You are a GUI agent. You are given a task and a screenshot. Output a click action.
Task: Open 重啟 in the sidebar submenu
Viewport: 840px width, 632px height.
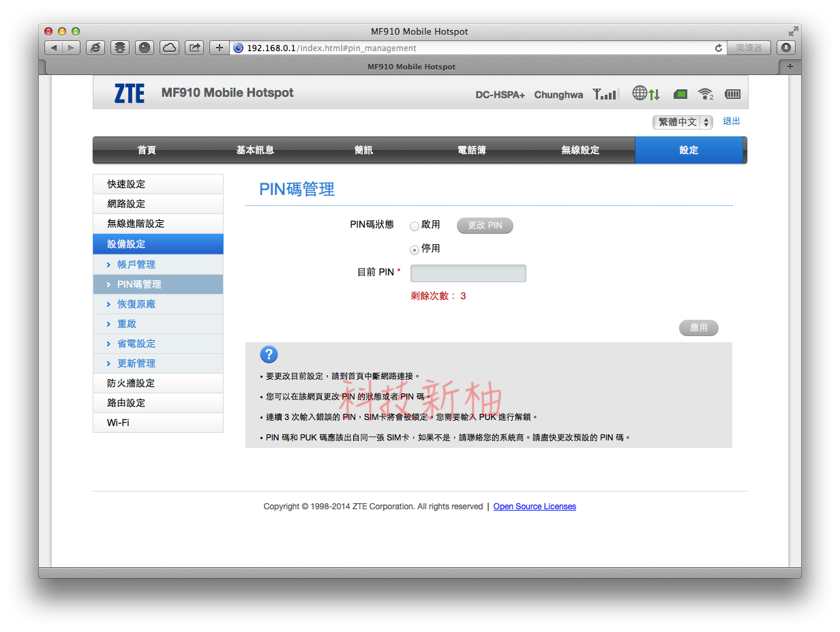pos(158,324)
